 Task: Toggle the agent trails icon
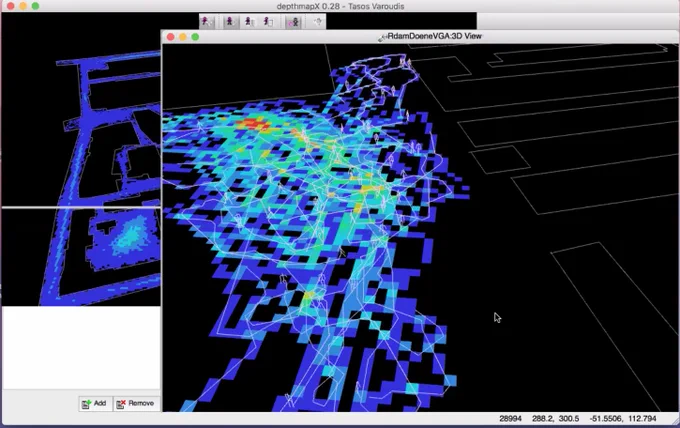pyautogui.click(x=294, y=22)
